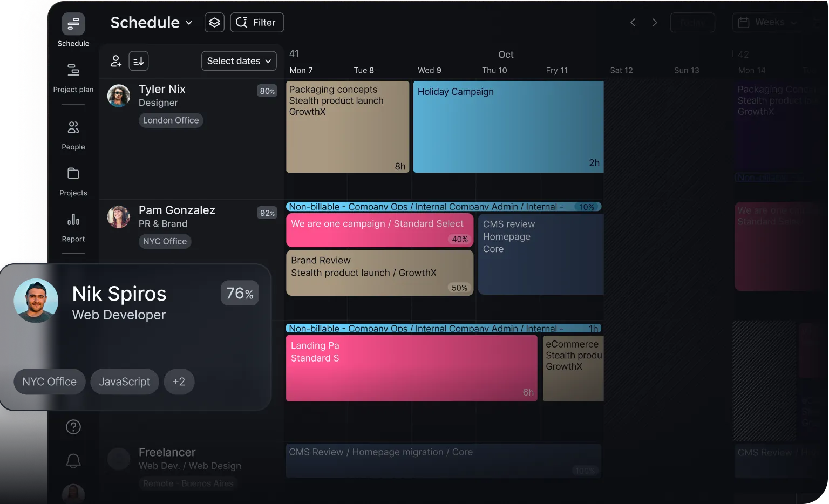
Task: Open the Select dates dropdown
Action: click(239, 60)
